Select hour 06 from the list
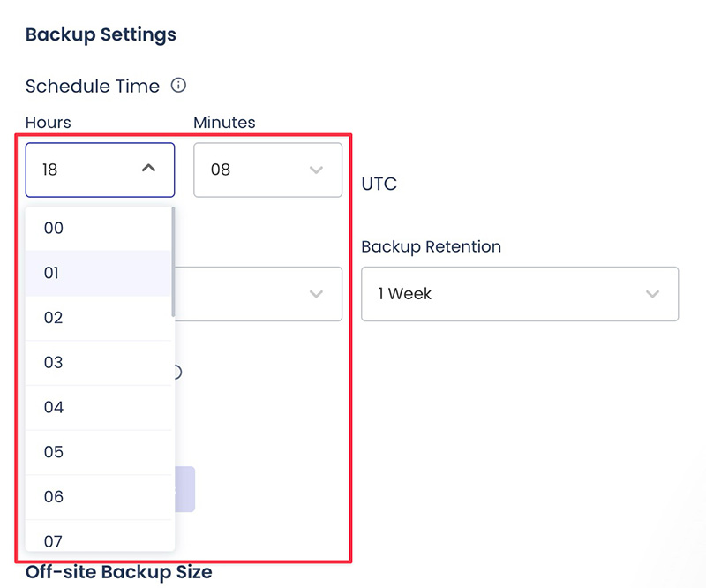706x588 pixels. (98, 497)
